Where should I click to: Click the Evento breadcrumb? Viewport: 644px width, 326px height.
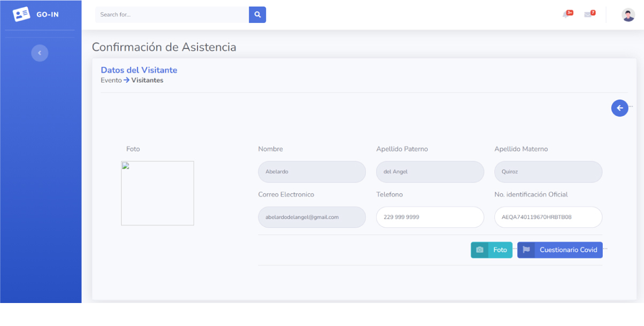click(111, 80)
